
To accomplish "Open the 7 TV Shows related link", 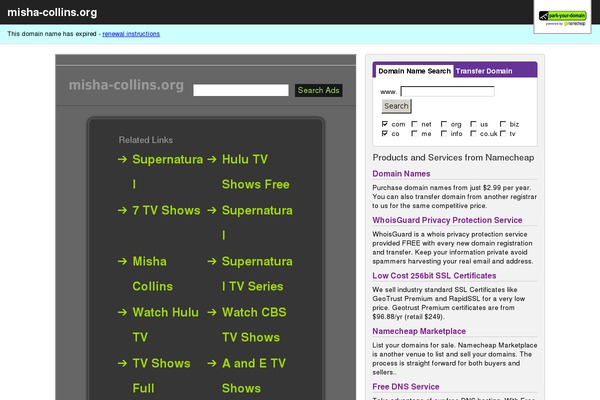I will tap(166, 210).
